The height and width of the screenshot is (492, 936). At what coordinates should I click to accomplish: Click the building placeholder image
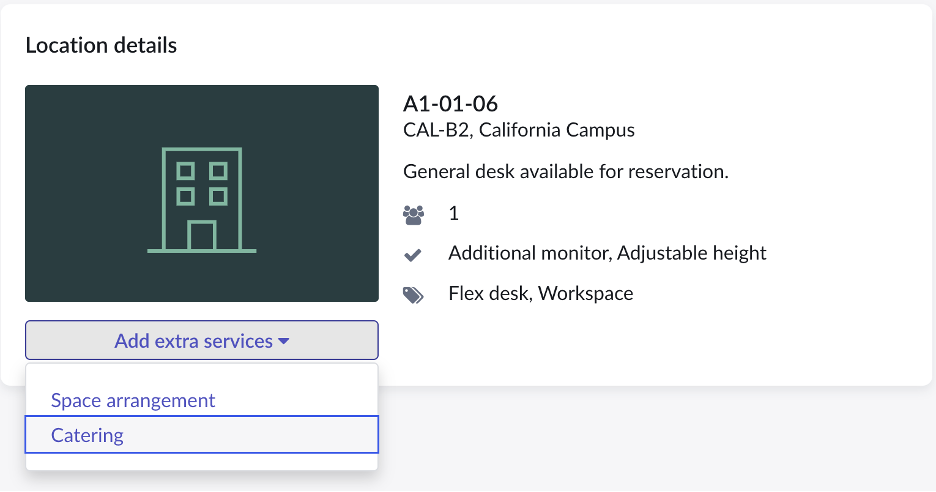coord(202,193)
